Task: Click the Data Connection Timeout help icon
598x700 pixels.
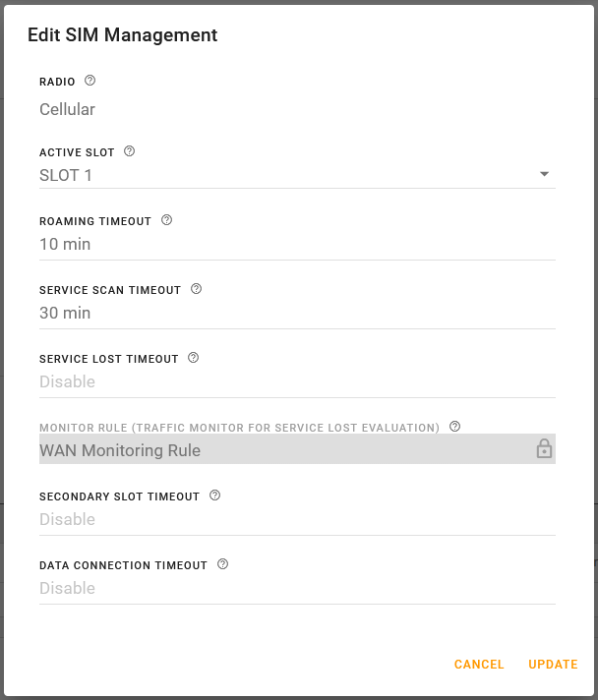Action: pyautogui.click(x=222, y=564)
